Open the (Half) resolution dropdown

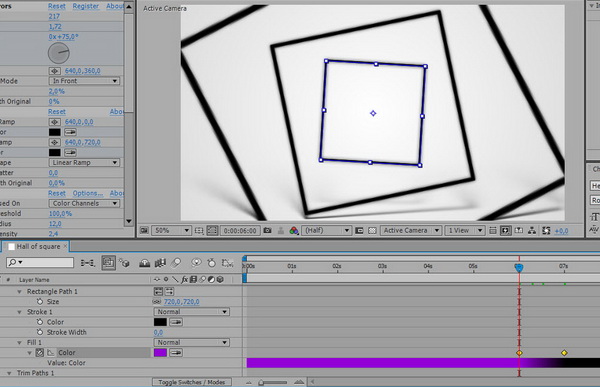point(326,230)
